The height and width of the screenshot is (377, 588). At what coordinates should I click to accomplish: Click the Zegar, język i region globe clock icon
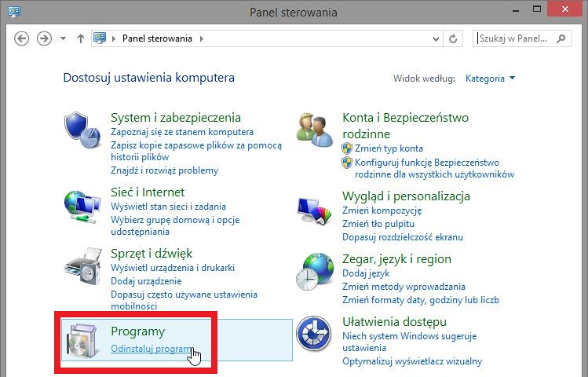pos(314,272)
